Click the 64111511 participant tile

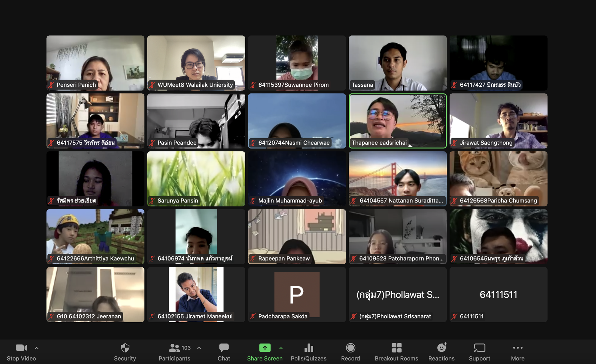pyautogui.click(x=498, y=295)
